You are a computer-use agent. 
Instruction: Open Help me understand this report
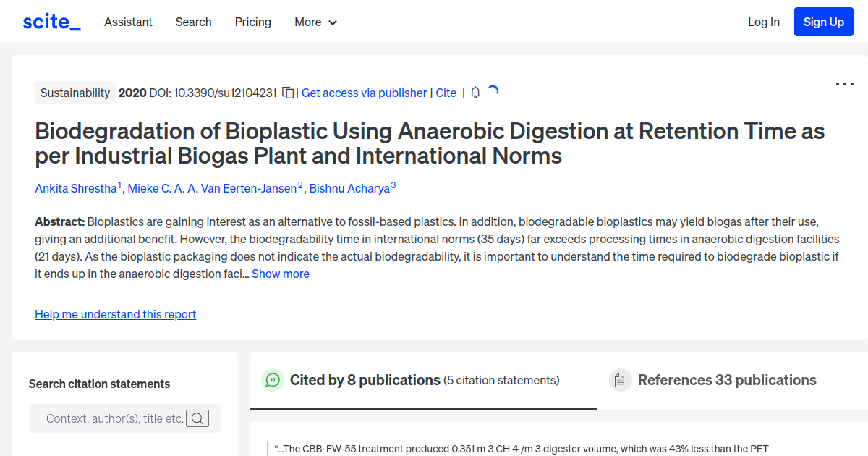(115, 314)
